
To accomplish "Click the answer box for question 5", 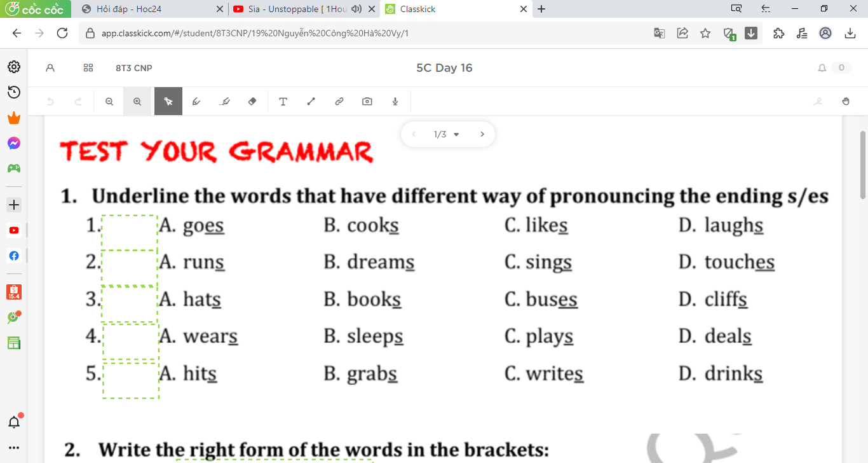I will pos(131,380).
